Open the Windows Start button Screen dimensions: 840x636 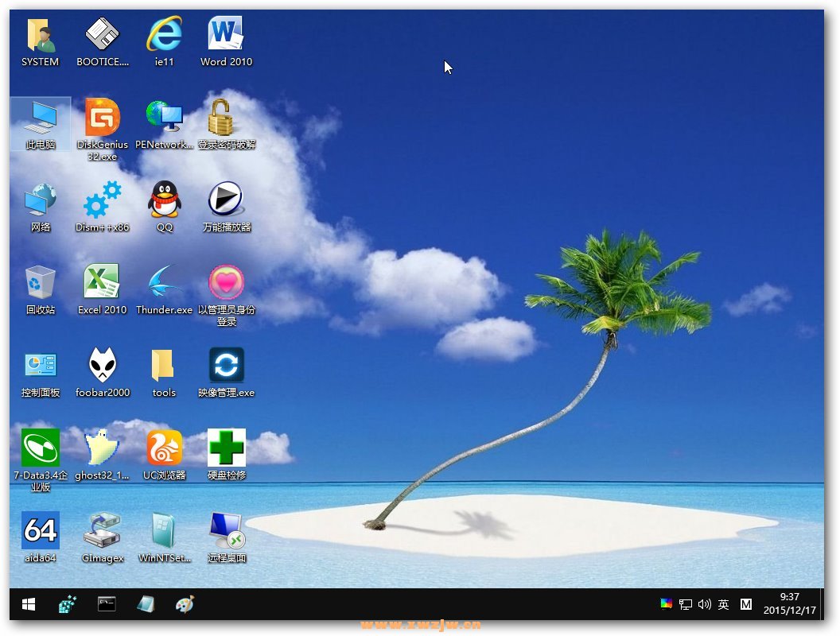[29, 604]
